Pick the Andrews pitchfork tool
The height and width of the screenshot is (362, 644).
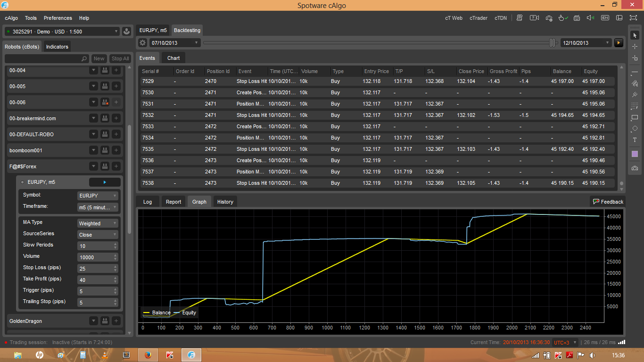(x=635, y=95)
